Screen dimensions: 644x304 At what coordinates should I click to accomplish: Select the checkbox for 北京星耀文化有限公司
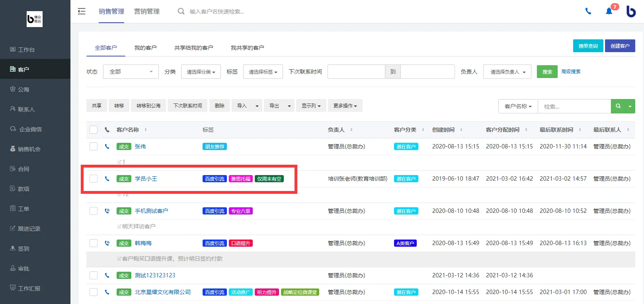pos(94,292)
